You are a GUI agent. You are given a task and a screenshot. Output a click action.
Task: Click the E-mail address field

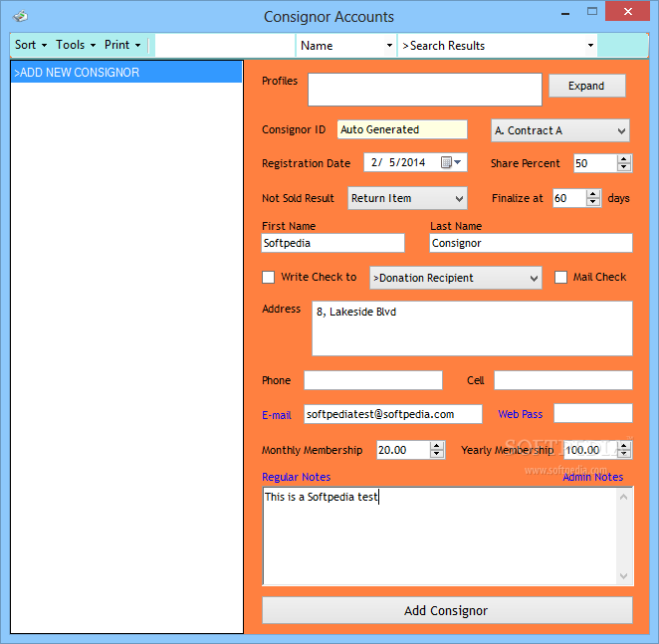[393, 414]
